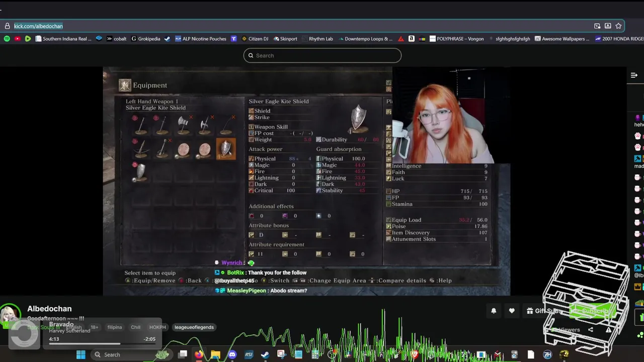Image resolution: width=644 pixels, height=362 pixels.
Task: Open the Albedochan channel name
Action: [49, 309]
